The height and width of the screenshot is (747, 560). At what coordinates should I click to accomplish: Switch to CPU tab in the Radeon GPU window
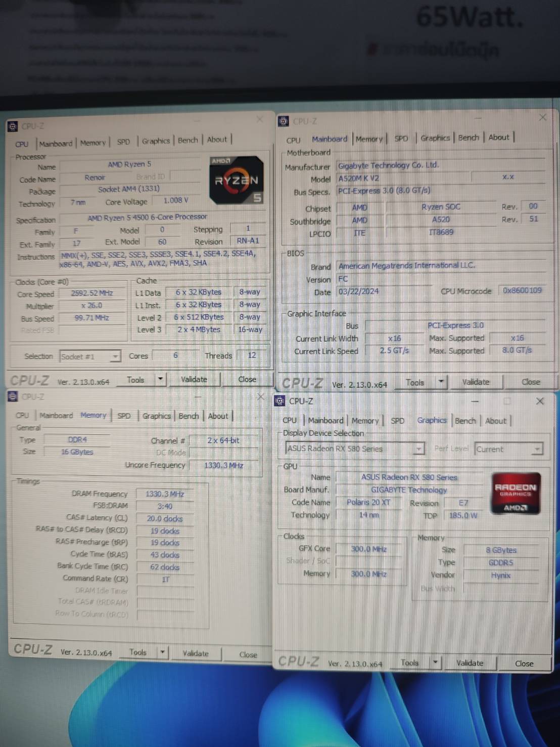pos(290,420)
